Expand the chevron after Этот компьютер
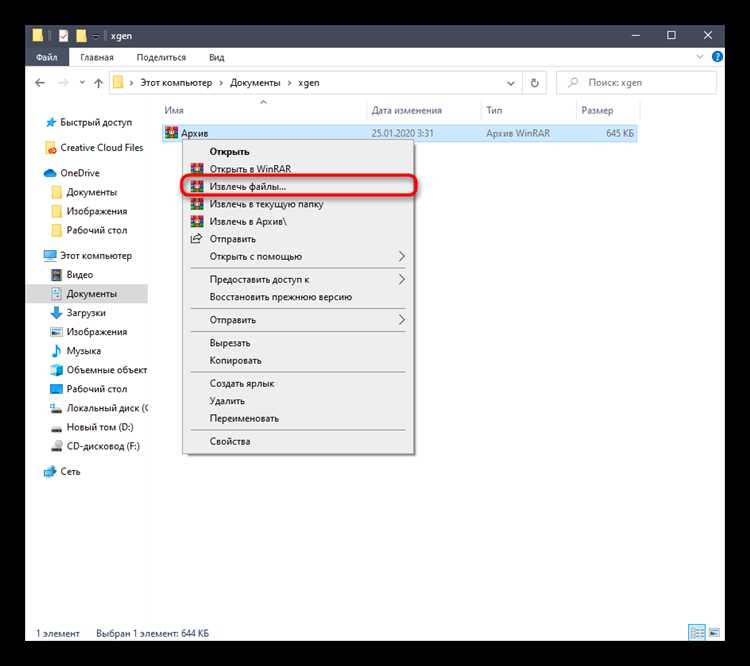Screen dimensions: 750x666 click(221, 83)
